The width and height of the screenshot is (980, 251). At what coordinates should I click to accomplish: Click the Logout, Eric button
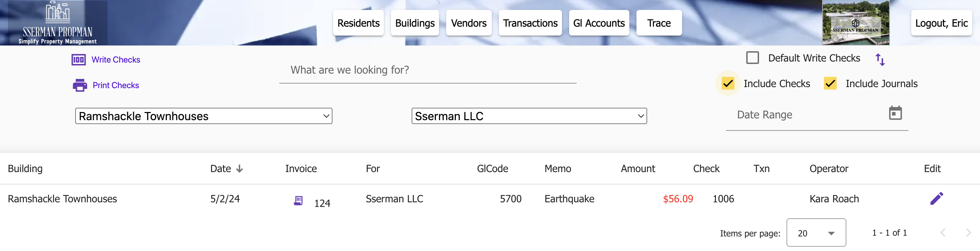[941, 23]
